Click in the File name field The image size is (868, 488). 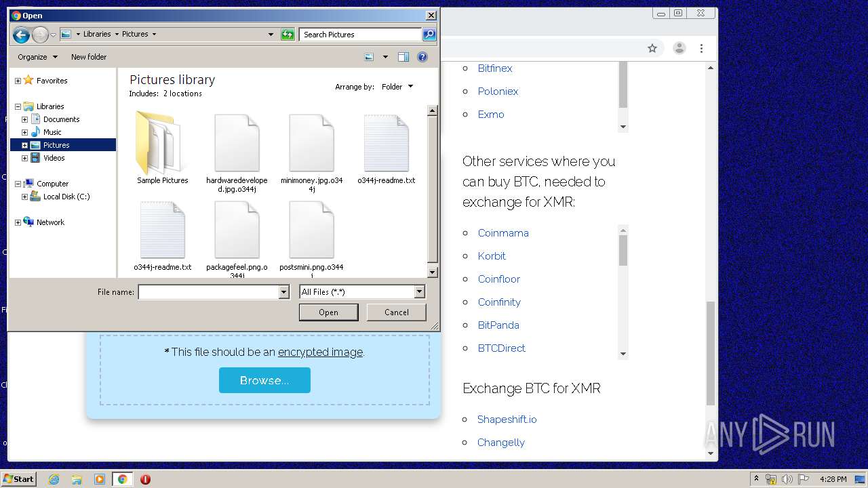(x=209, y=291)
